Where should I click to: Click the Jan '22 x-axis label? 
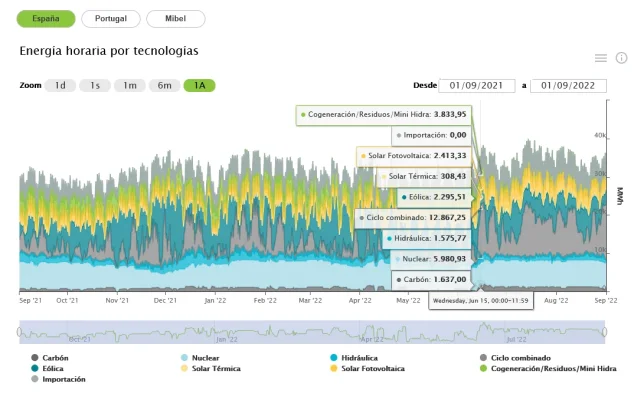215,301
